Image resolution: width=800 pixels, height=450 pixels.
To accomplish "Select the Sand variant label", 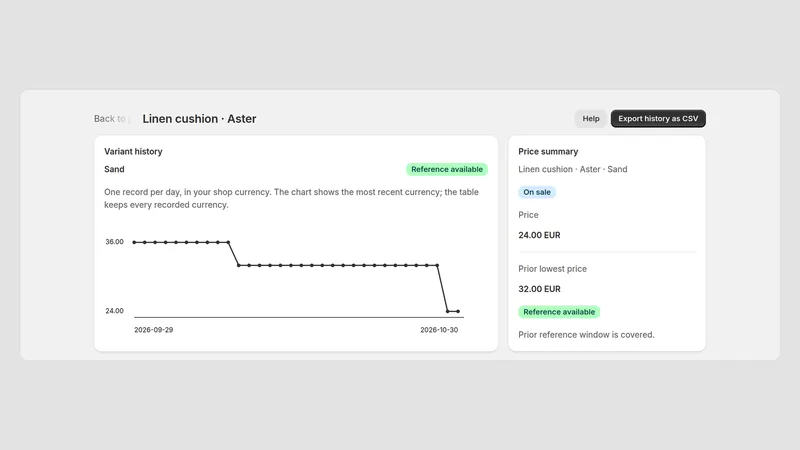I will [x=114, y=169].
